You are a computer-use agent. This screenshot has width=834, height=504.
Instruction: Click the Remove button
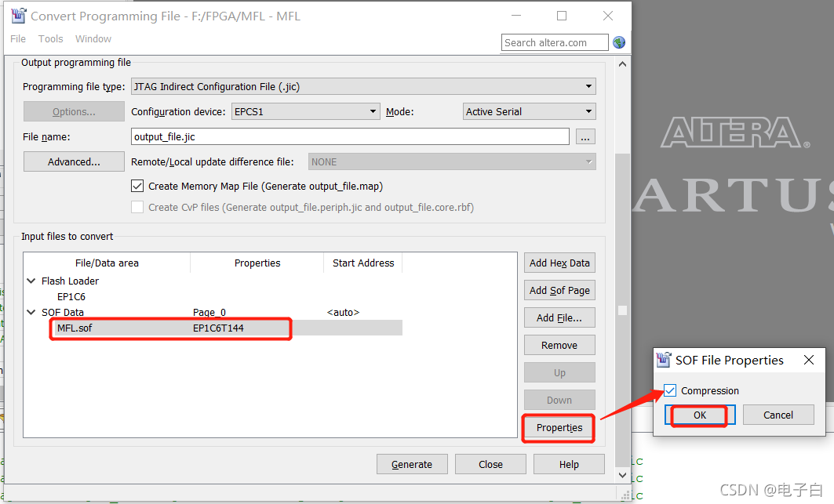point(559,345)
